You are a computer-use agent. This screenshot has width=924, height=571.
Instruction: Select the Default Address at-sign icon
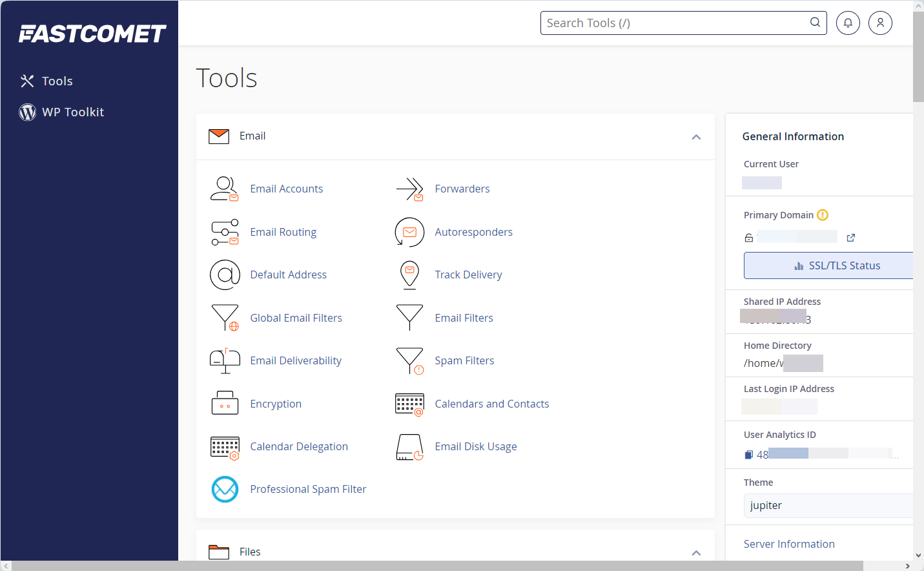pos(225,275)
